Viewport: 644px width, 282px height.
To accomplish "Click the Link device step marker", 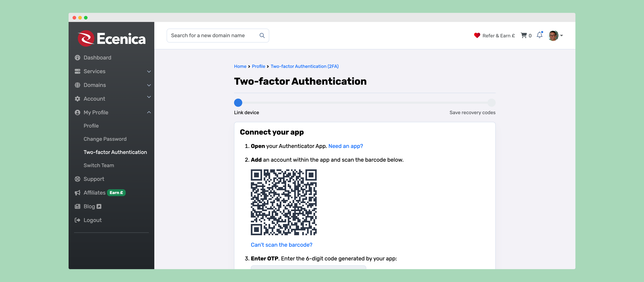I will click(x=238, y=103).
